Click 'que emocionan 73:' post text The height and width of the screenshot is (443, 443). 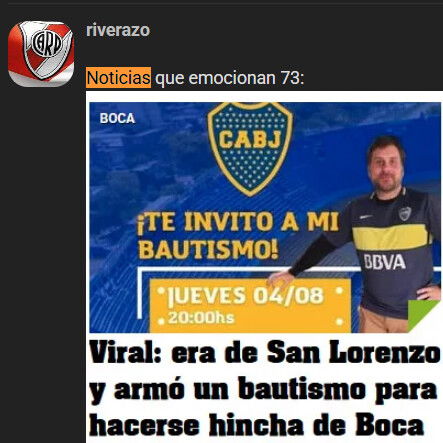[230, 78]
